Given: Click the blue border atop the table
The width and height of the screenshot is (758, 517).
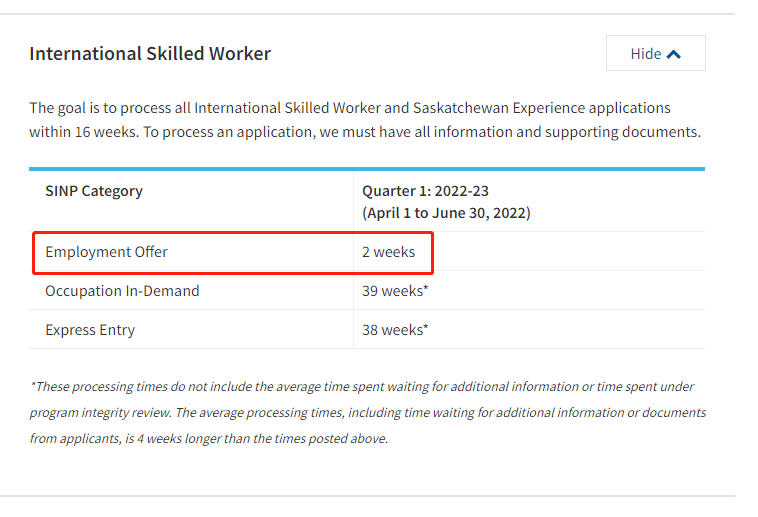Looking at the screenshot, I should click(367, 169).
